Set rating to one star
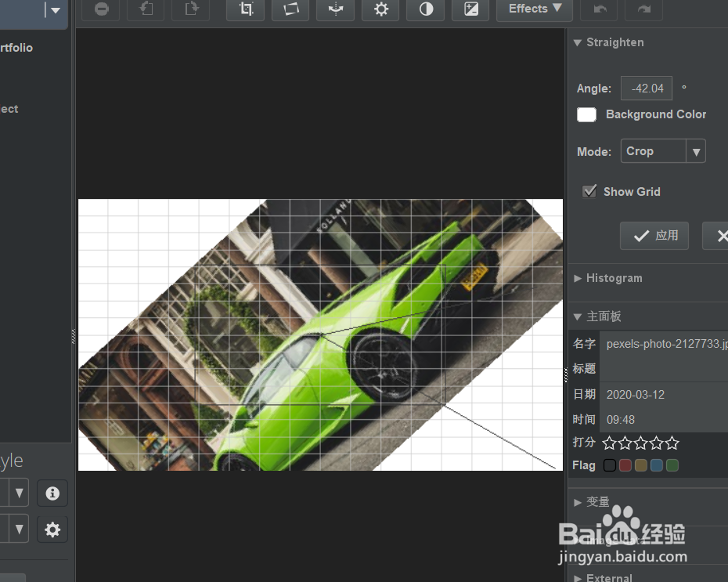This screenshot has height=582, width=728. (x=609, y=443)
